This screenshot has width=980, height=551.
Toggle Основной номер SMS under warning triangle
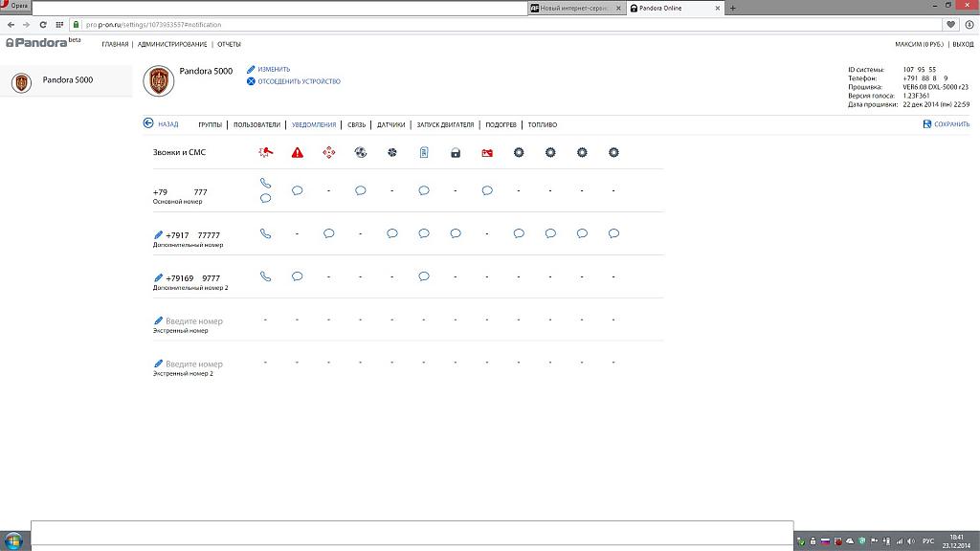pyautogui.click(x=298, y=190)
